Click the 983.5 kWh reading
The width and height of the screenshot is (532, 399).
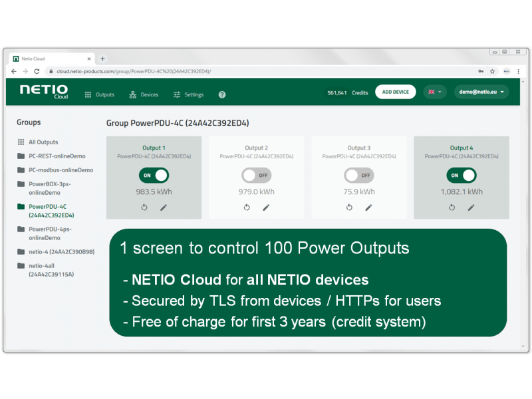tap(154, 192)
